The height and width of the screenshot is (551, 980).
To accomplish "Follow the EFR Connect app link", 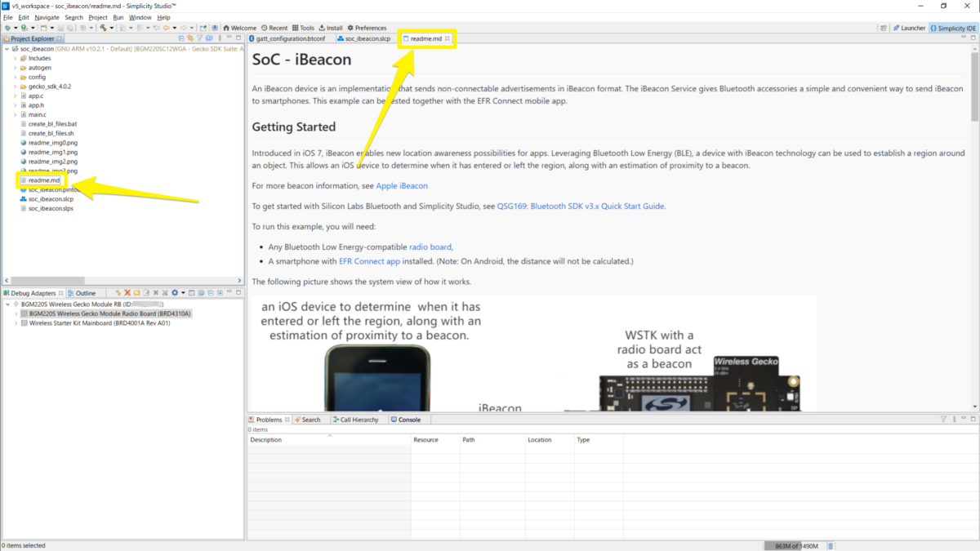I will coord(369,261).
